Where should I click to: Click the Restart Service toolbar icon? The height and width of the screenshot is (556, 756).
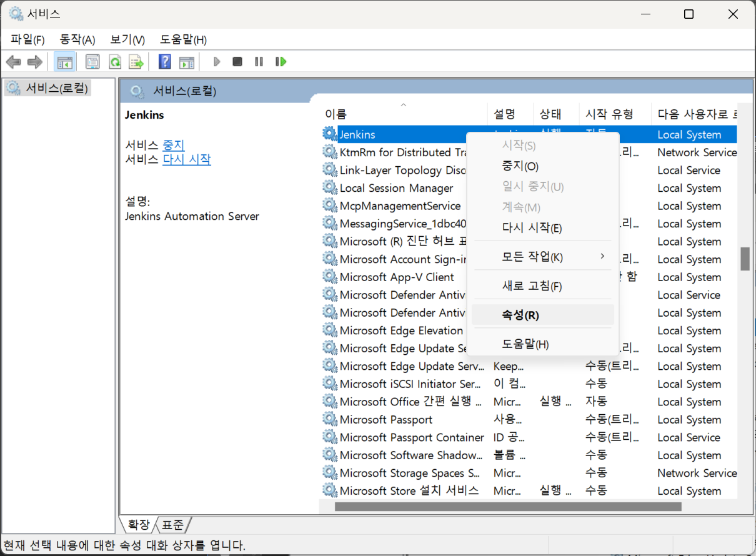[x=281, y=62]
